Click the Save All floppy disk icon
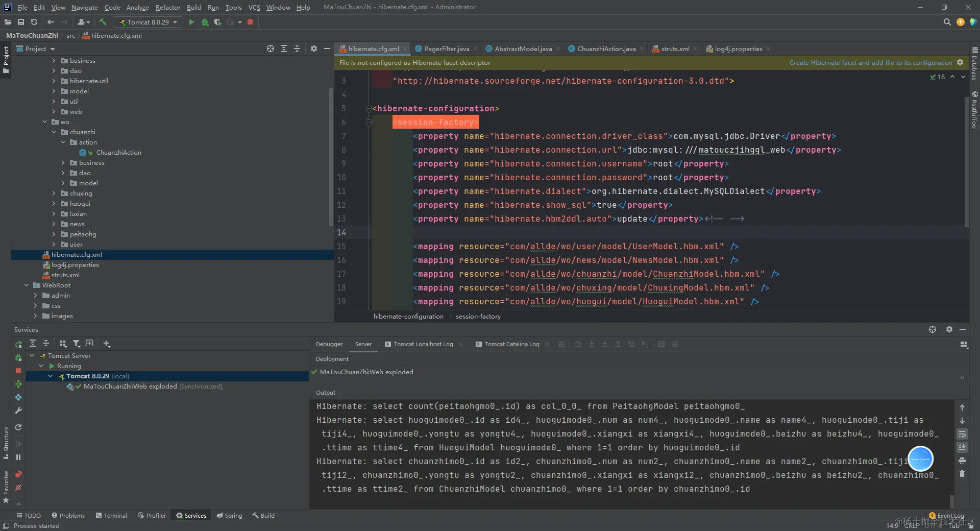The image size is (980, 531). click(21, 22)
